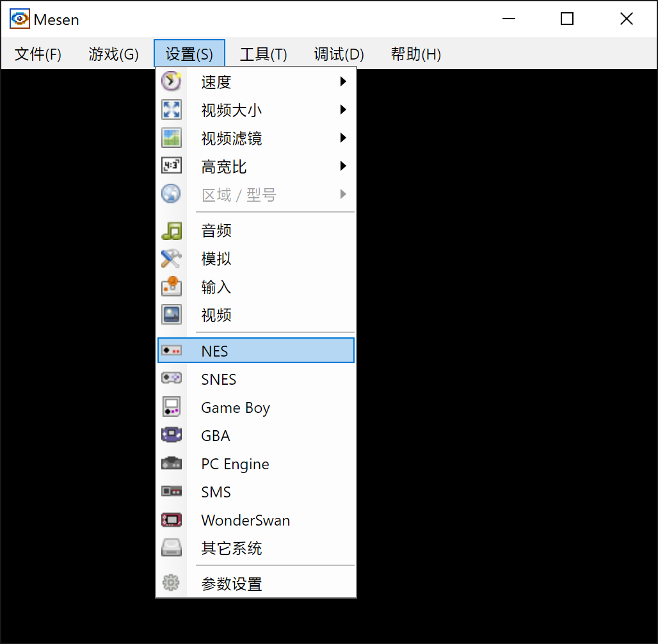658x644 pixels.
Task: Open the 文件(F) menu
Action: [x=38, y=54]
